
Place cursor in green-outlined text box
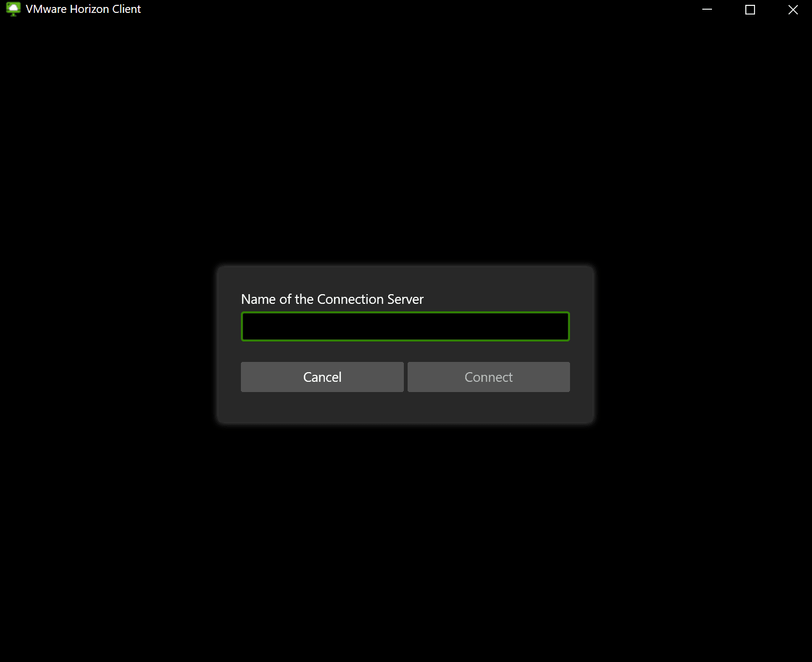[405, 326]
